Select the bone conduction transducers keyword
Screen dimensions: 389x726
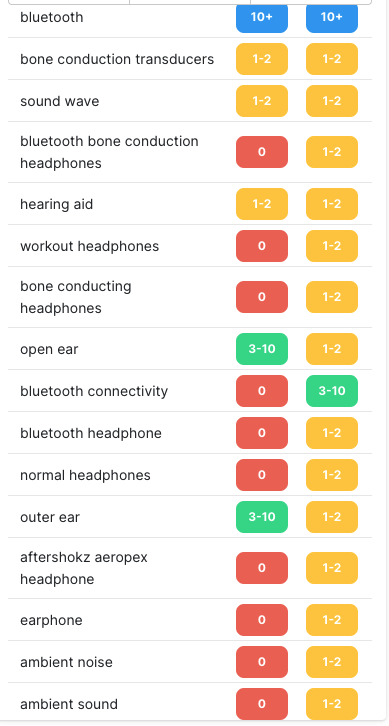117,59
